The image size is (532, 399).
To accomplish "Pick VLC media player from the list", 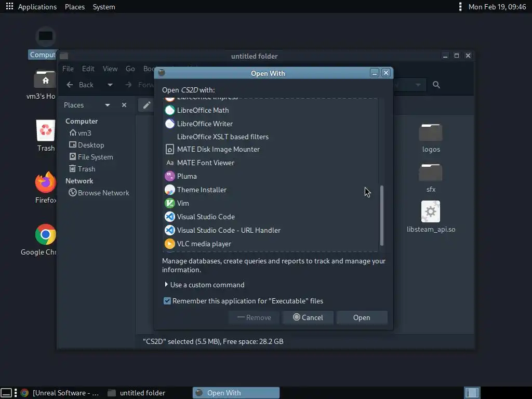I will (271, 244).
